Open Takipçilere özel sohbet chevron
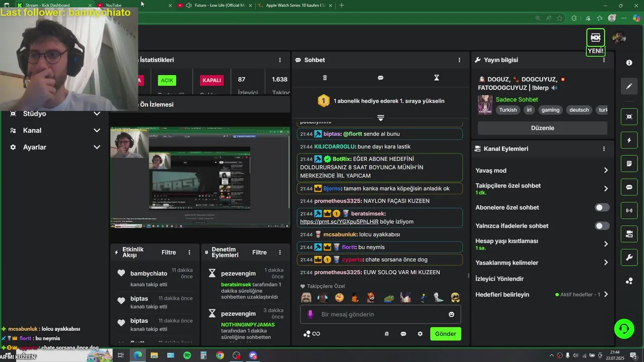Screen dimensions: 644x362 (606, 189)
